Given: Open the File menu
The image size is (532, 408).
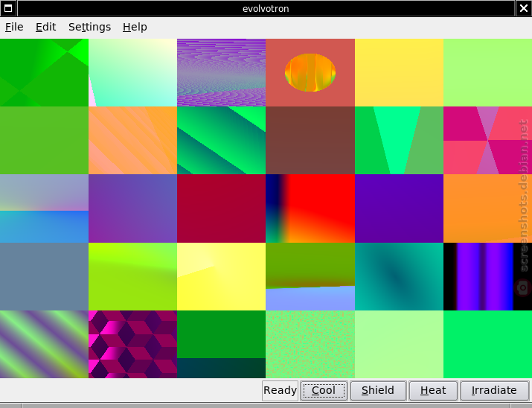Looking at the screenshot, I should click(x=14, y=27).
